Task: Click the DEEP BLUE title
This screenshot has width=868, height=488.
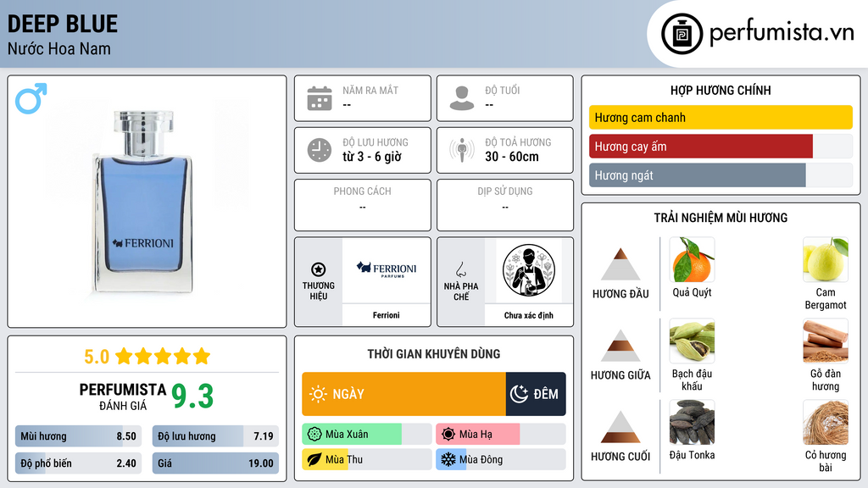Action: (x=63, y=24)
